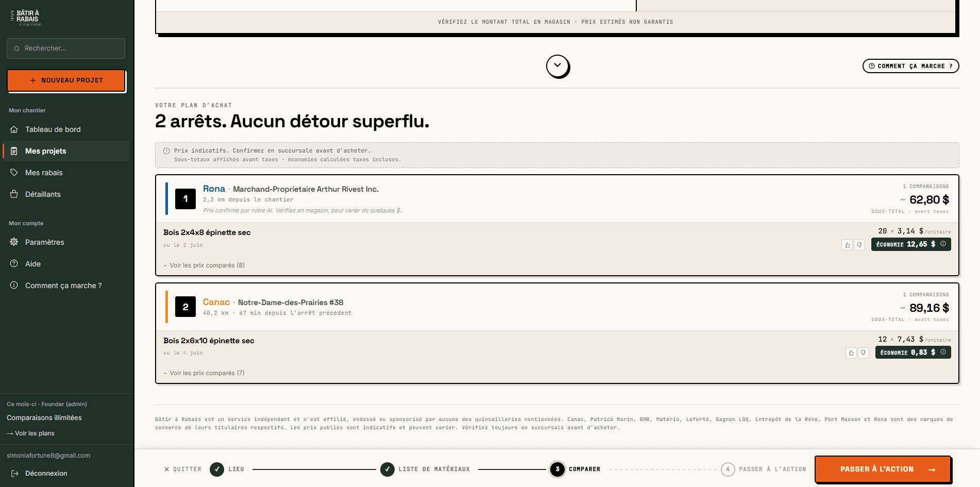Screen dimensions: 980x487
Task: Go back to the Lieu step
Action: 227,469
